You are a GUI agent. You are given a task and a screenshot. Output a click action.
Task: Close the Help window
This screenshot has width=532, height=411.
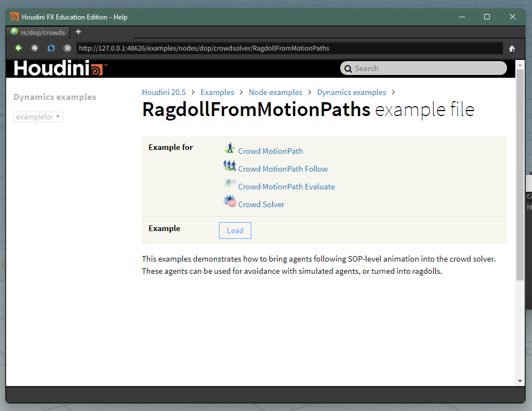click(513, 17)
